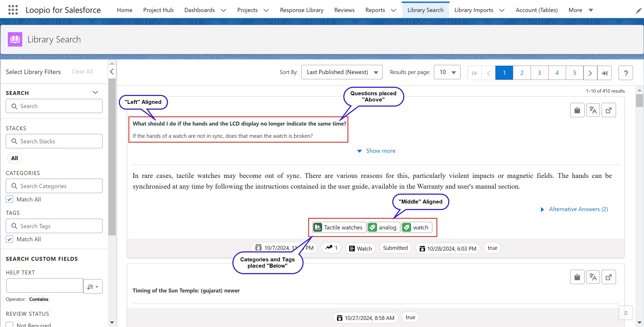Open first result in new window icon
644x327 pixels.
point(608,110)
